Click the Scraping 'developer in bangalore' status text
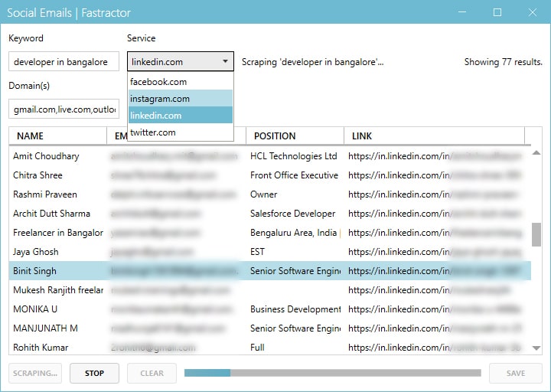Image resolution: width=551 pixels, height=392 pixels. 313,62
